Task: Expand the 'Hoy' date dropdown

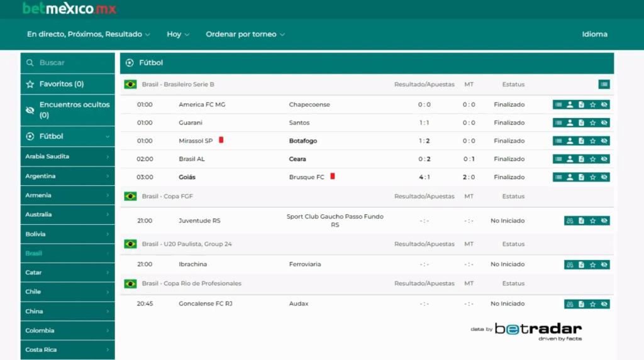Action: 178,35
